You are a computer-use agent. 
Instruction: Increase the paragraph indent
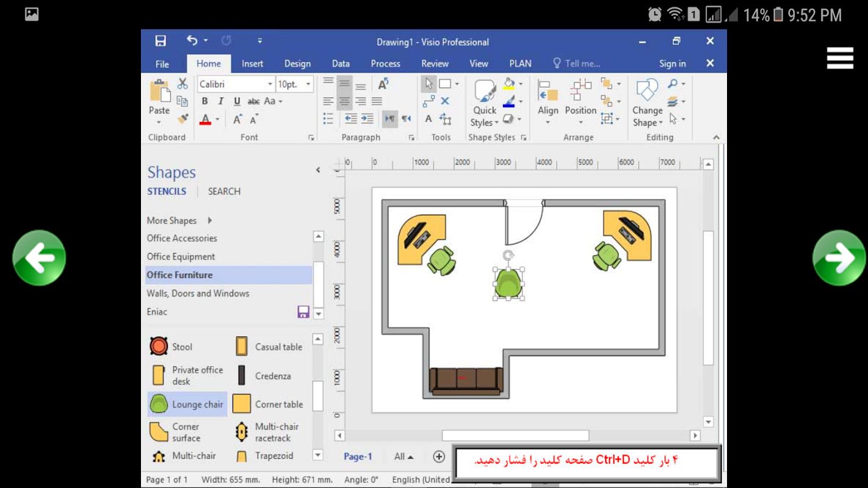367,119
